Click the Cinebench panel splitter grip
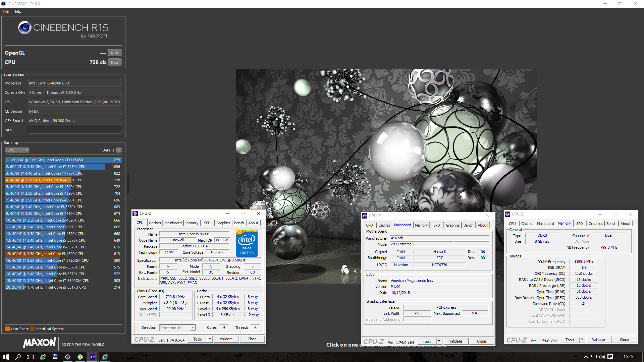 coord(128,183)
